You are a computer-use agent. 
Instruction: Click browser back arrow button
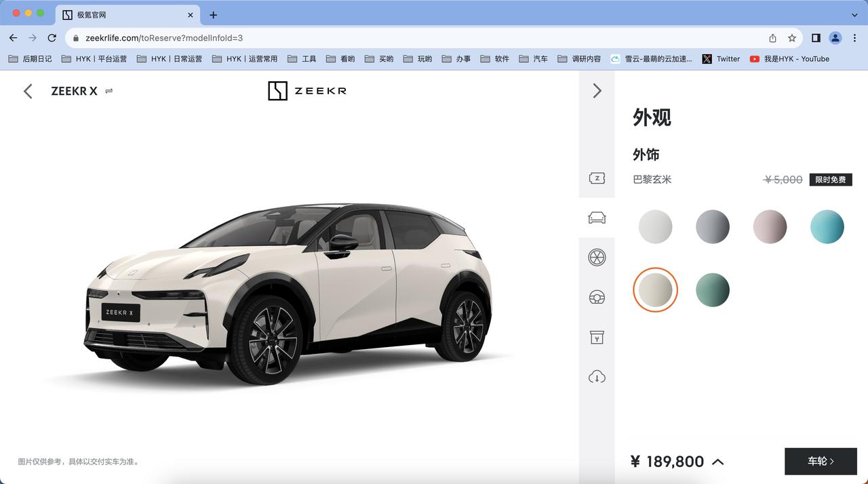13,38
